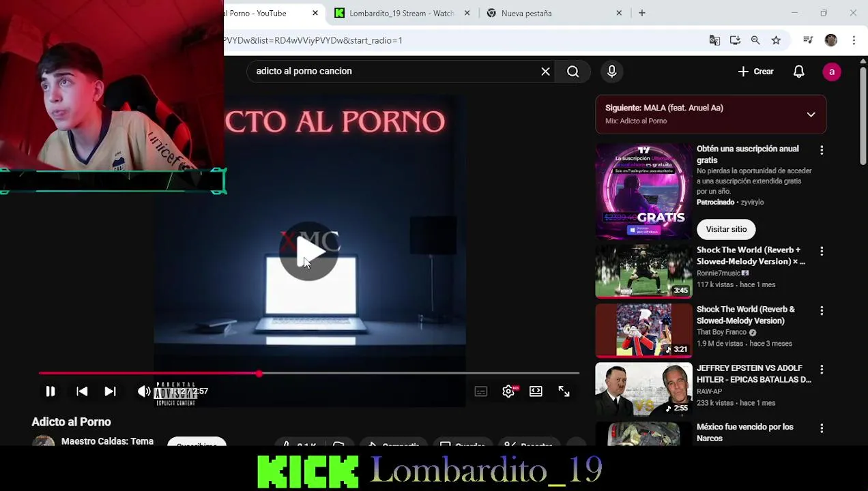Image resolution: width=868 pixels, height=491 pixels.
Task: Open options for the sponsored ad
Action: click(x=822, y=150)
